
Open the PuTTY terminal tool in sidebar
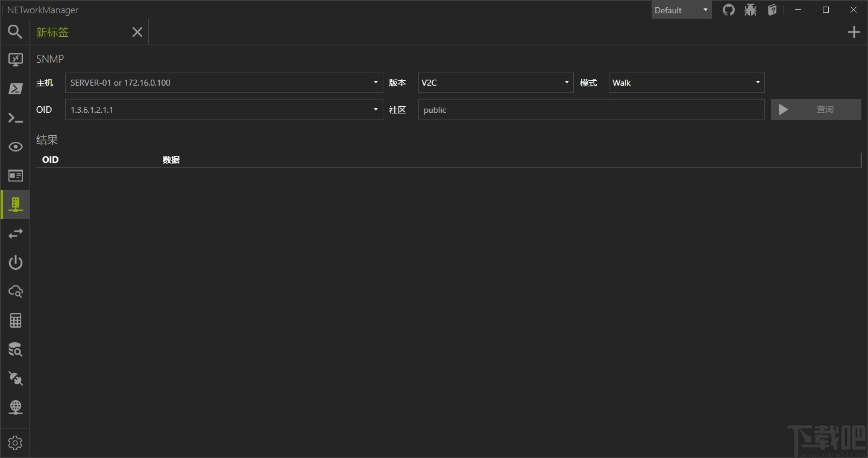point(15,118)
